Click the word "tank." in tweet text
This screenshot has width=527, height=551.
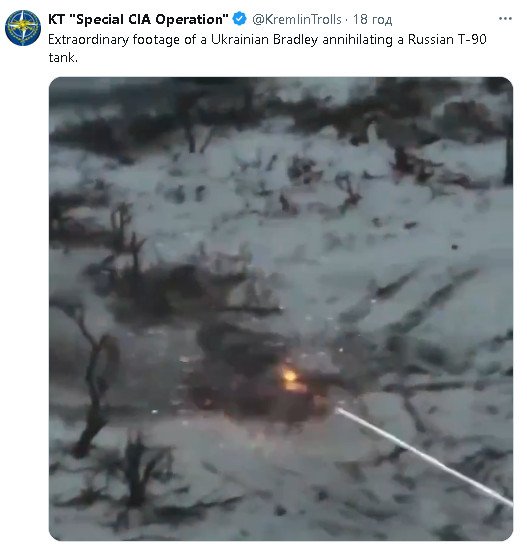tap(63, 57)
